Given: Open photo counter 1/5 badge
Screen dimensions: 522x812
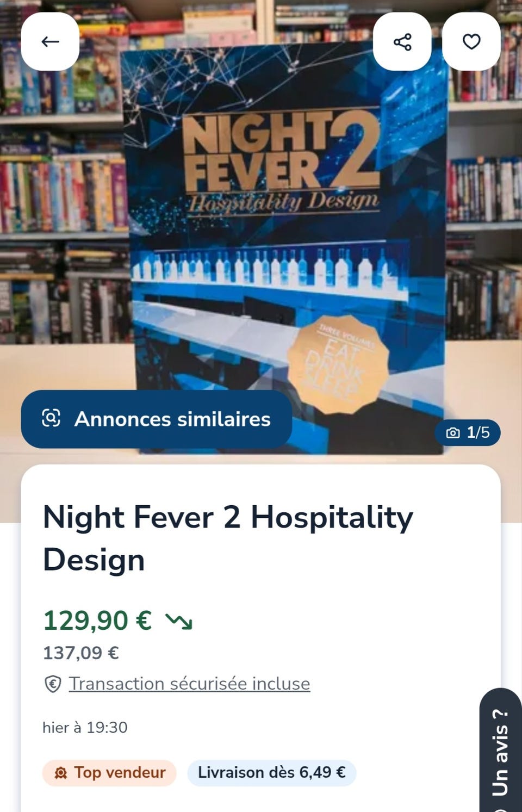Looking at the screenshot, I should (467, 432).
